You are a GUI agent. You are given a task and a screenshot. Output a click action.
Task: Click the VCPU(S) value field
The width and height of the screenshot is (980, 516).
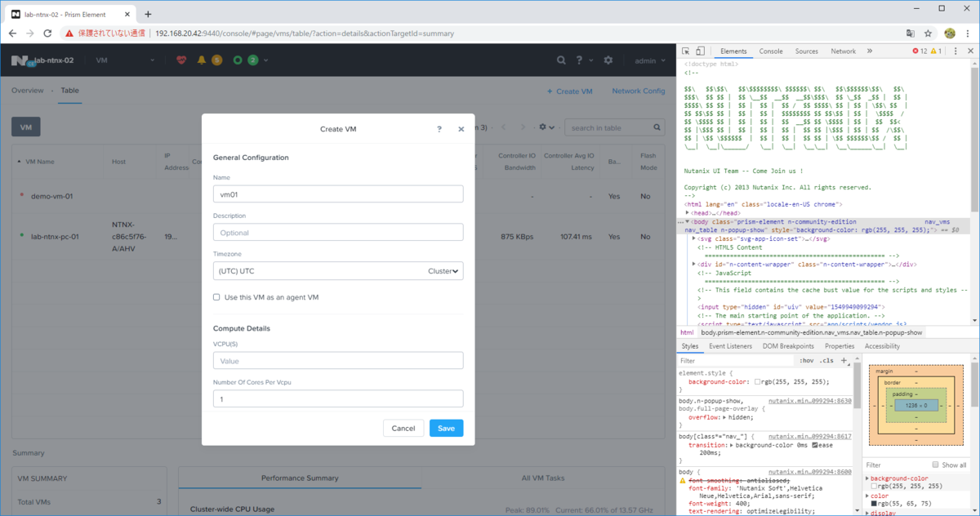point(338,360)
